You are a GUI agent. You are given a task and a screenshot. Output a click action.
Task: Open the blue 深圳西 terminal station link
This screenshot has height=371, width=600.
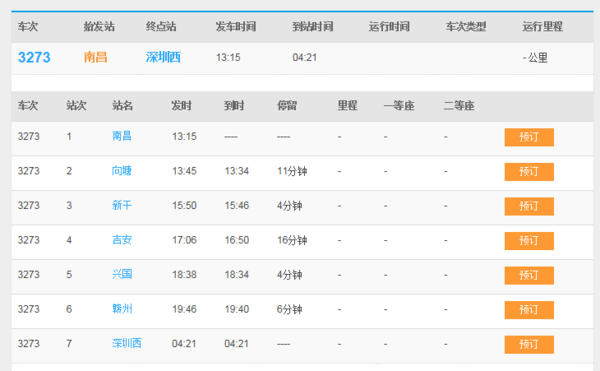click(x=163, y=57)
